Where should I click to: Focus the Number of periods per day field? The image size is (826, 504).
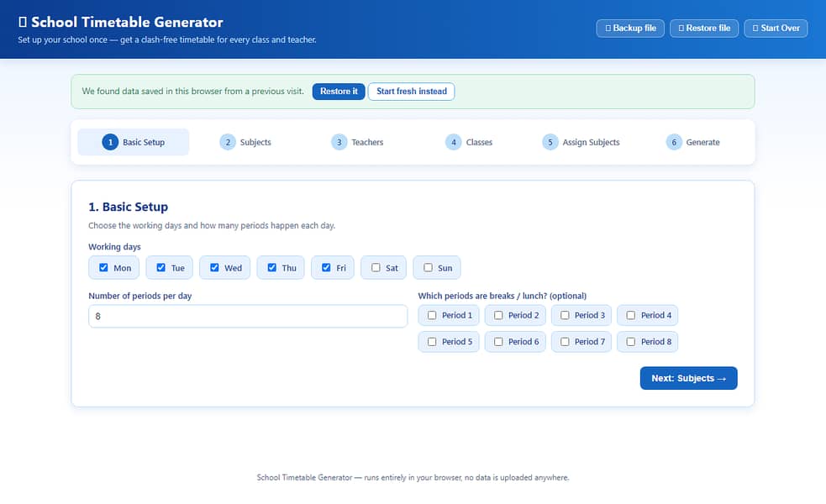pos(248,316)
